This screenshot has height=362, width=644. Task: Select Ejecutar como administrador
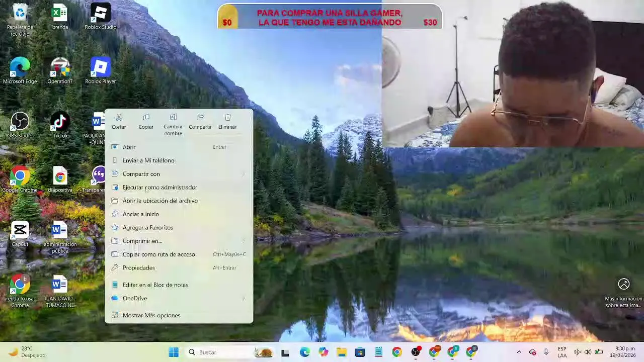point(179,187)
